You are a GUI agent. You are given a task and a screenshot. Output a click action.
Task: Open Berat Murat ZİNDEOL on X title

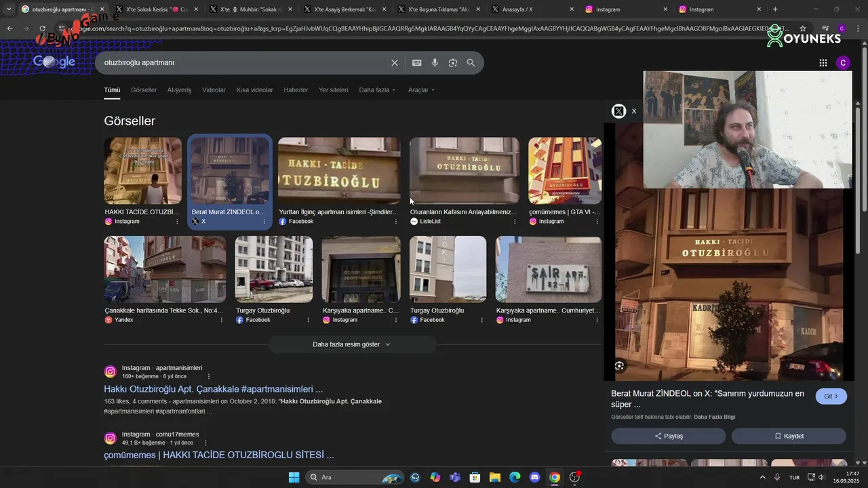707,399
